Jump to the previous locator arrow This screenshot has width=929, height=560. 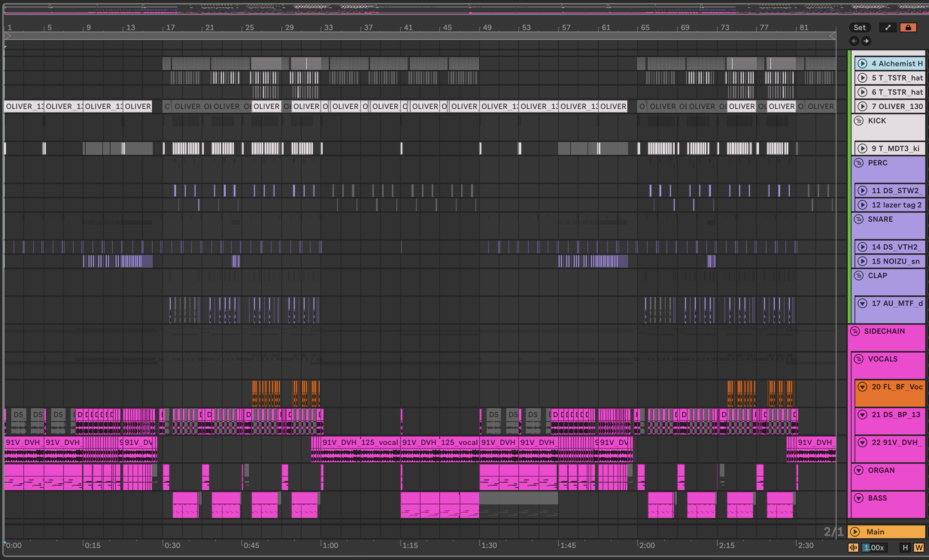point(854,41)
